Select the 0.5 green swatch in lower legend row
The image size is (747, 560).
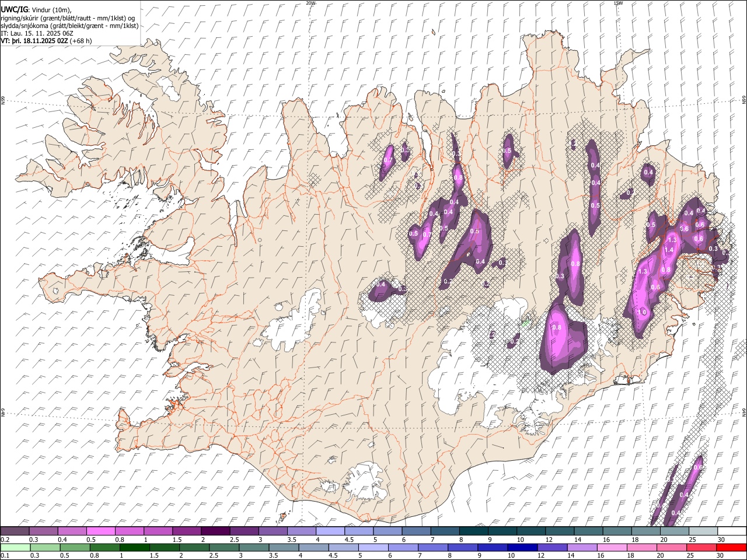click(x=75, y=547)
